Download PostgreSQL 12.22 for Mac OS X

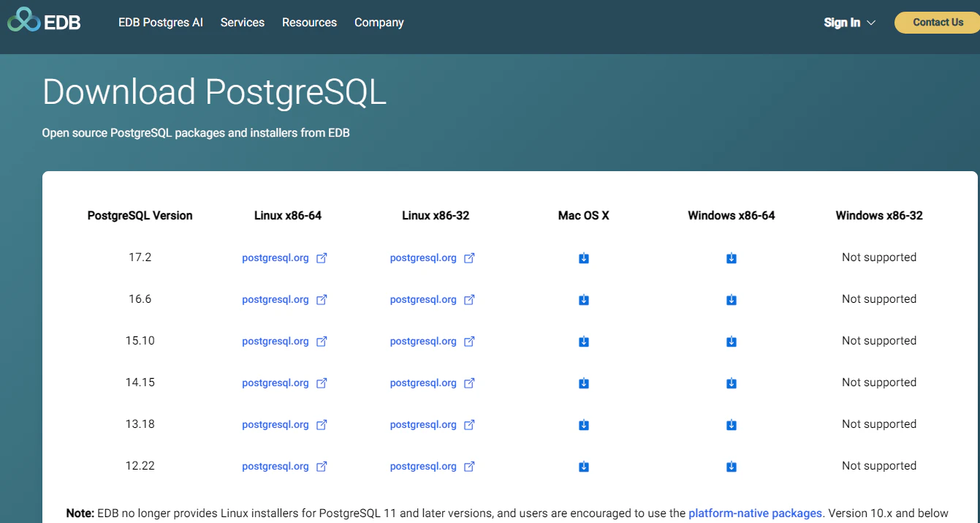584,467
